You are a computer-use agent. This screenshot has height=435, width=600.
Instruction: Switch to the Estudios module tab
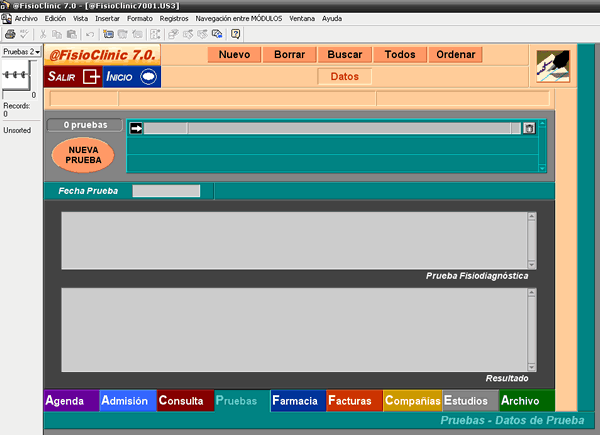point(471,401)
